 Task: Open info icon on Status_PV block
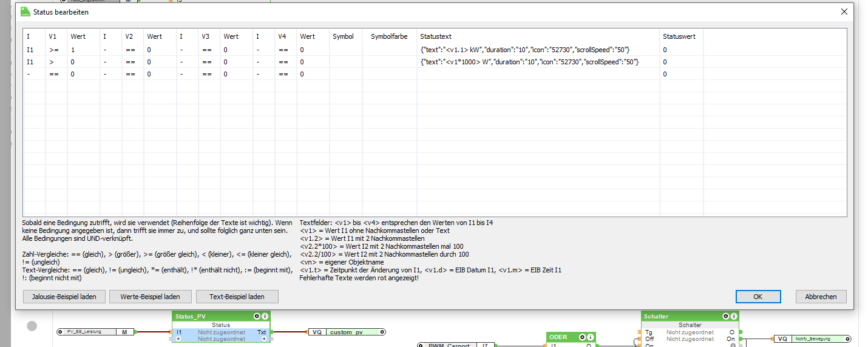(265, 316)
